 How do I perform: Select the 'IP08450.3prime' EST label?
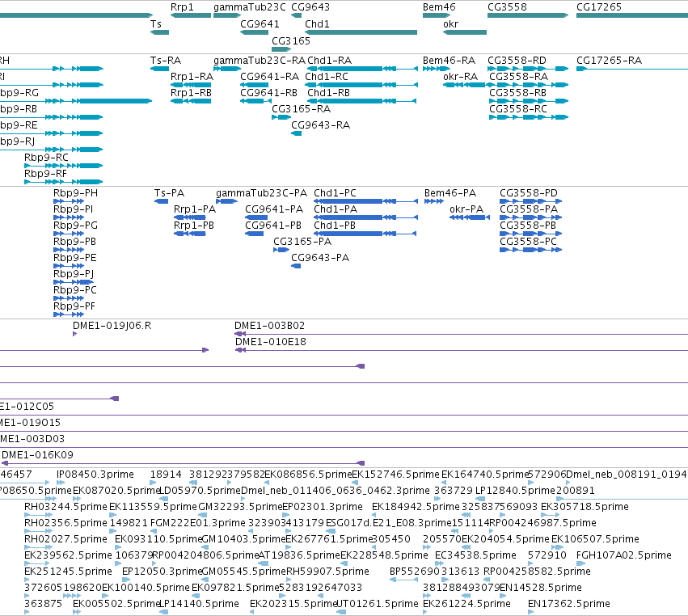click(95, 475)
